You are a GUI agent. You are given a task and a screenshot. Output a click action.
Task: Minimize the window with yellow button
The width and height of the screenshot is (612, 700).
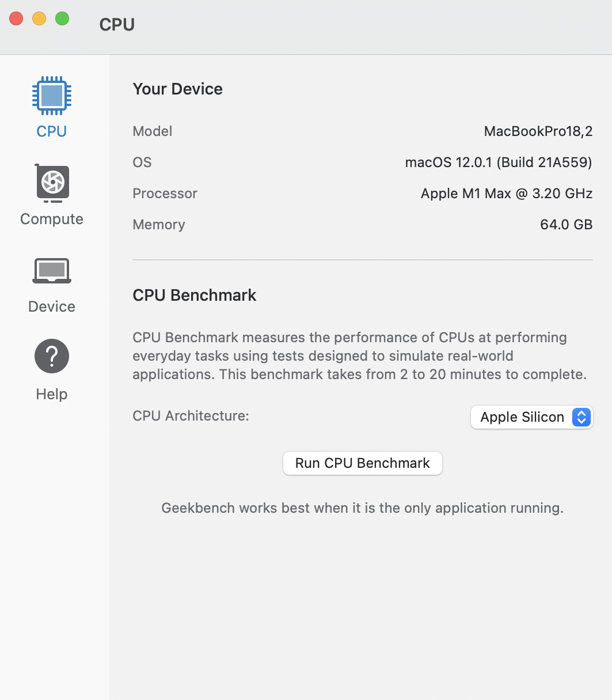click(x=39, y=18)
